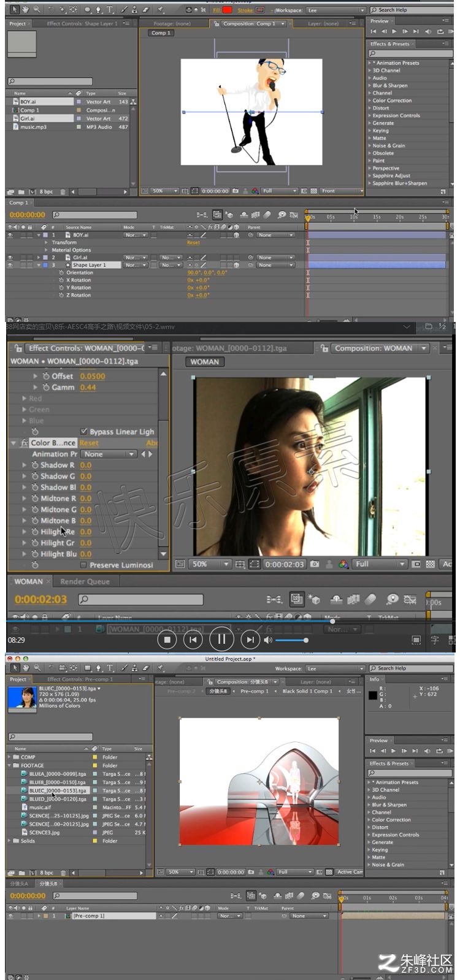460x980 pixels.
Task: Click the Brainstorm icon in top timeline
Action: click(282, 215)
